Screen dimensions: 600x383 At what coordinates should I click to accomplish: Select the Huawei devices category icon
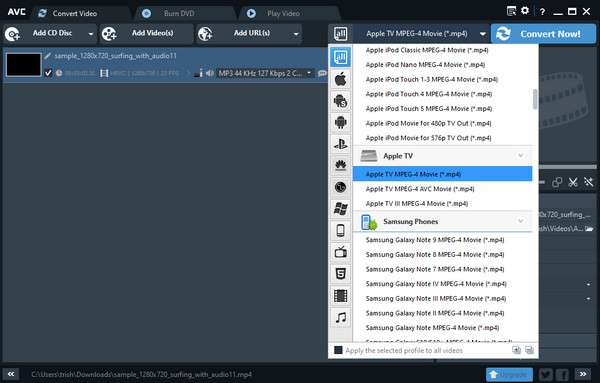[341, 165]
